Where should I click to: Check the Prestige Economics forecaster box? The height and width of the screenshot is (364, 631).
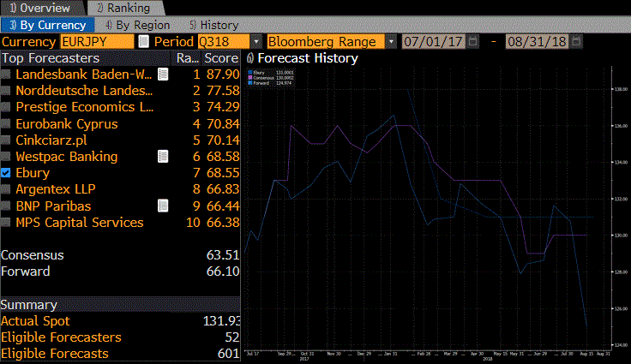[6, 107]
